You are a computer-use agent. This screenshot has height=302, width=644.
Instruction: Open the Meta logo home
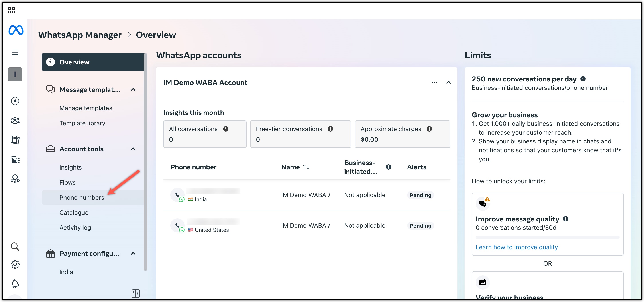click(16, 30)
